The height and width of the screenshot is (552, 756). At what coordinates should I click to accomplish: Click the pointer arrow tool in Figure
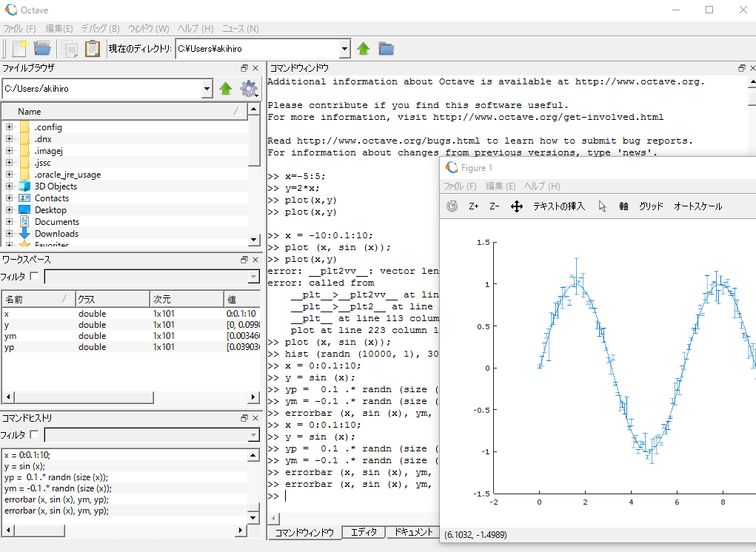point(602,206)
